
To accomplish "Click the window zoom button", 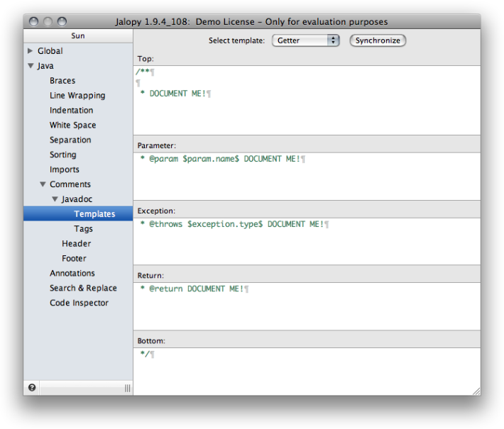I will pos(62,21).
